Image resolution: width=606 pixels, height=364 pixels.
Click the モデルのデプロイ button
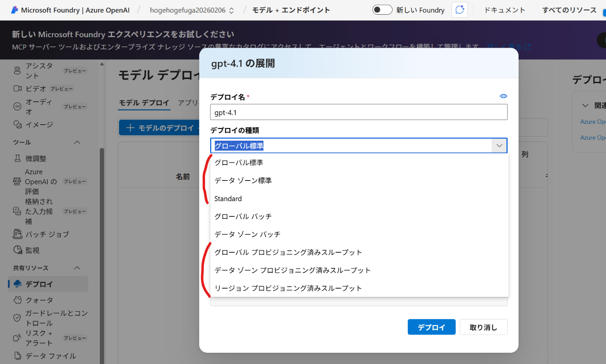(159, 128)
